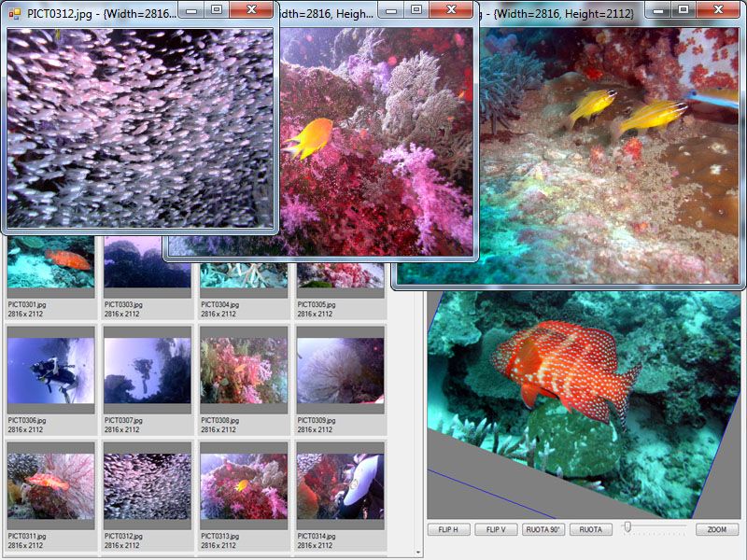Click the rotated red fish preview image
Screen dimensions: 747x560
click(x=584, y=405)
